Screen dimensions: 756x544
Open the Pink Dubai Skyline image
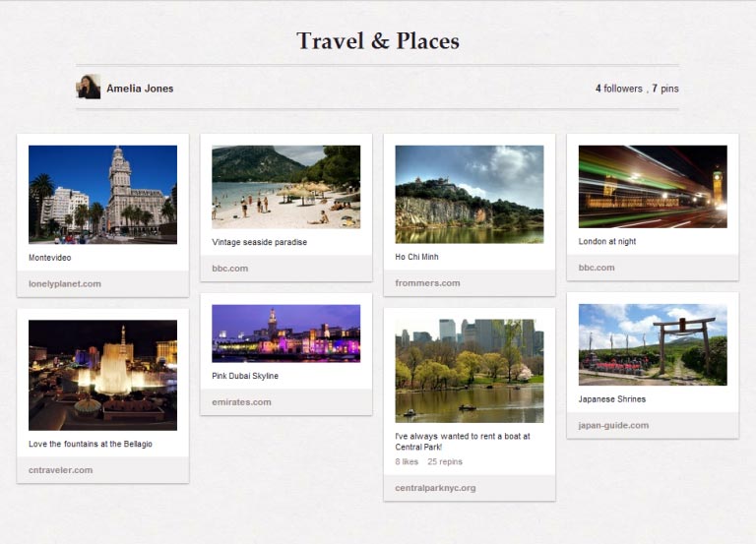pyautogui.click(x=285, y=333)
